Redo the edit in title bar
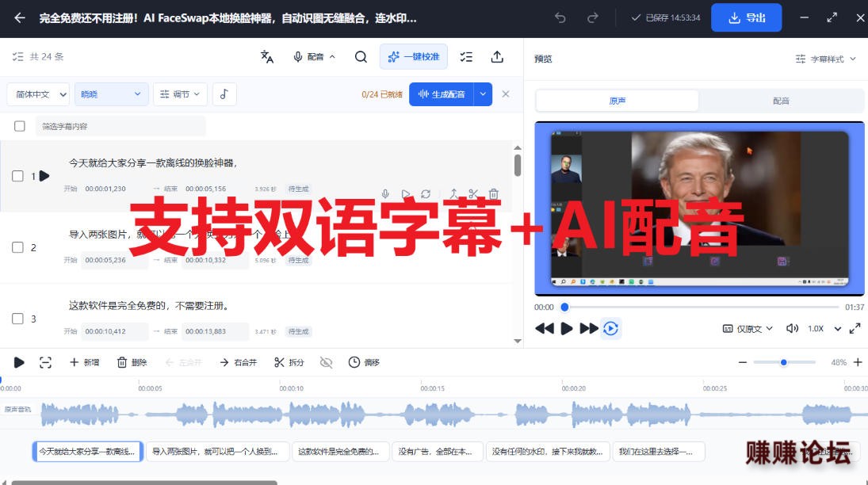Image resolution: width=868 pixels, height=485 pixels. tap(593, 17)
